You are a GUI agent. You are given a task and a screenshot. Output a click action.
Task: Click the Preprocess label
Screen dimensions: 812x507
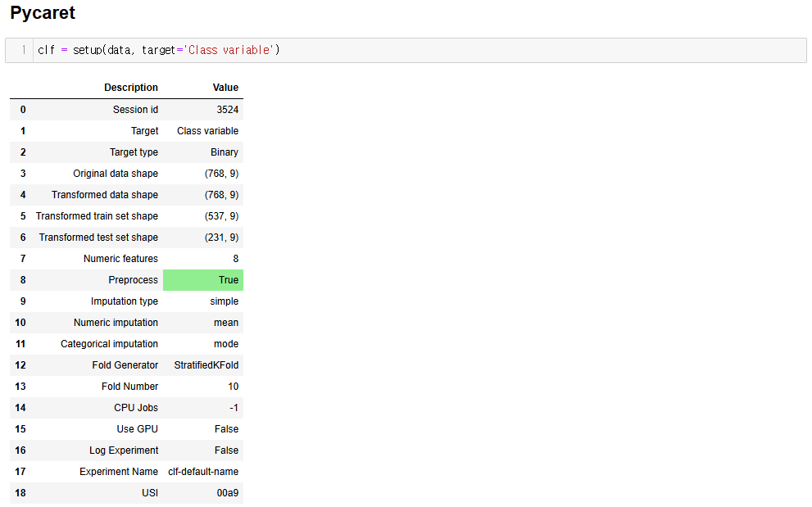click(133, 279)
